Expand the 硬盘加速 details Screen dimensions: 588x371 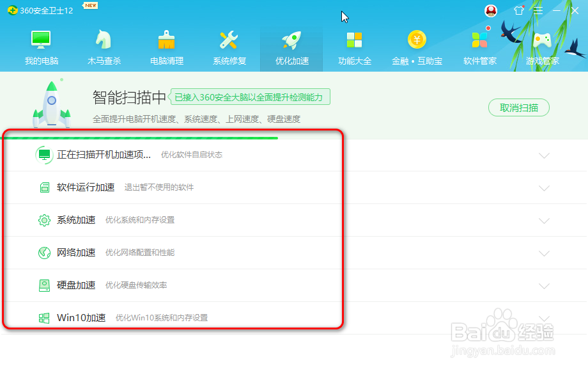(544, 285)
